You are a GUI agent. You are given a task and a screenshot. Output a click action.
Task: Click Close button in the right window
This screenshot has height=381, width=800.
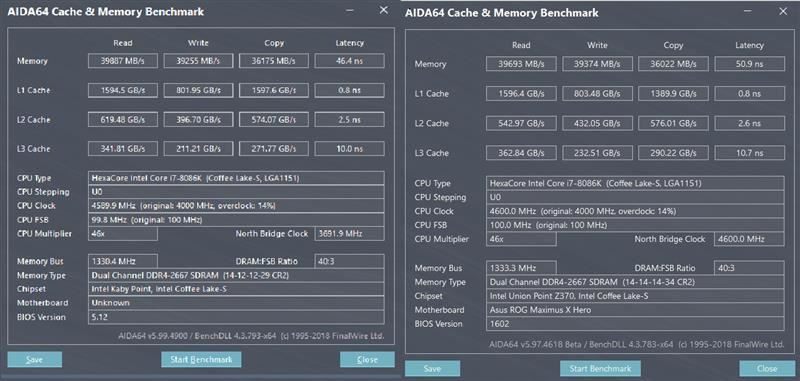(767, 368)
